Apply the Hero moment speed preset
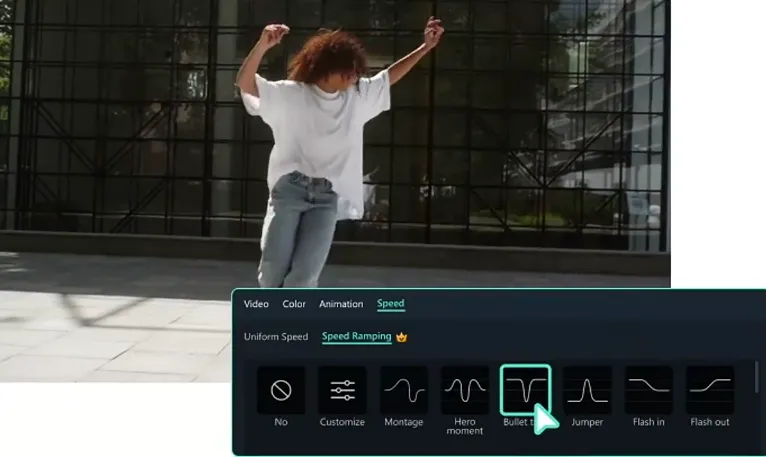Image resolution: width=766 pixels, height=457 pixels. pyautogui.click(x=465, y=390)
